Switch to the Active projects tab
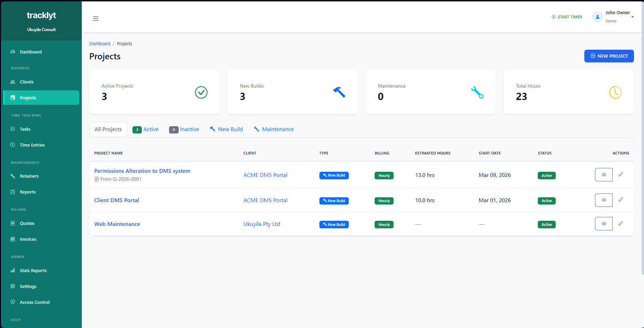 (x=146, y=129)
